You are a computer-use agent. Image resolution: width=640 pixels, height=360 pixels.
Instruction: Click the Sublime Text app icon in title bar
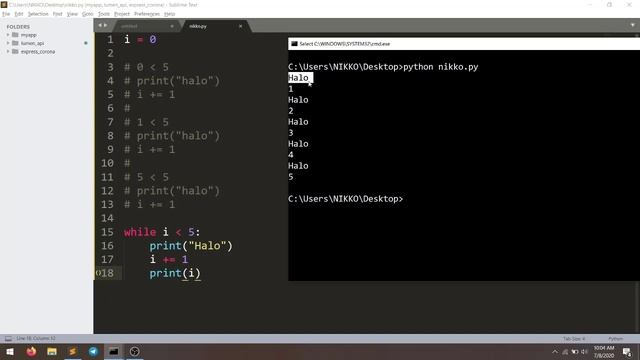4,4
